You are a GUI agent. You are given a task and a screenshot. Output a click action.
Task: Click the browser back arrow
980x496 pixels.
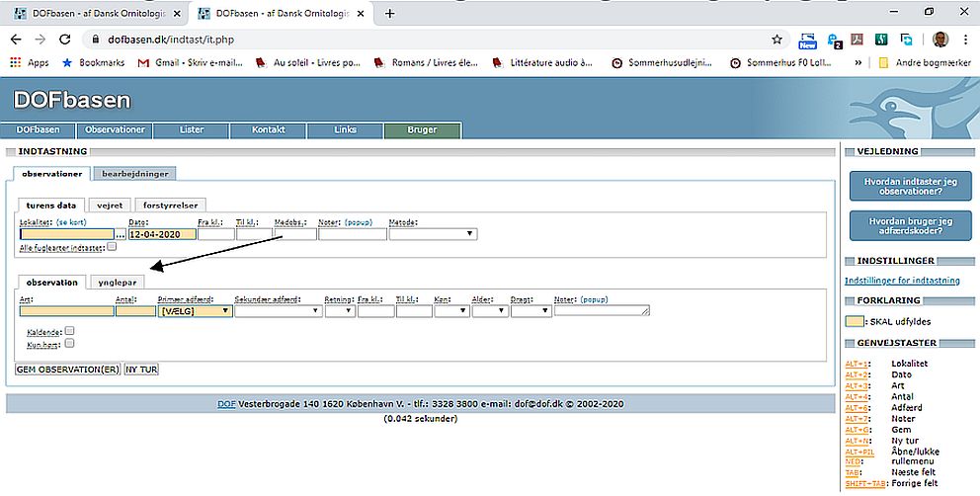coord(16,40)
